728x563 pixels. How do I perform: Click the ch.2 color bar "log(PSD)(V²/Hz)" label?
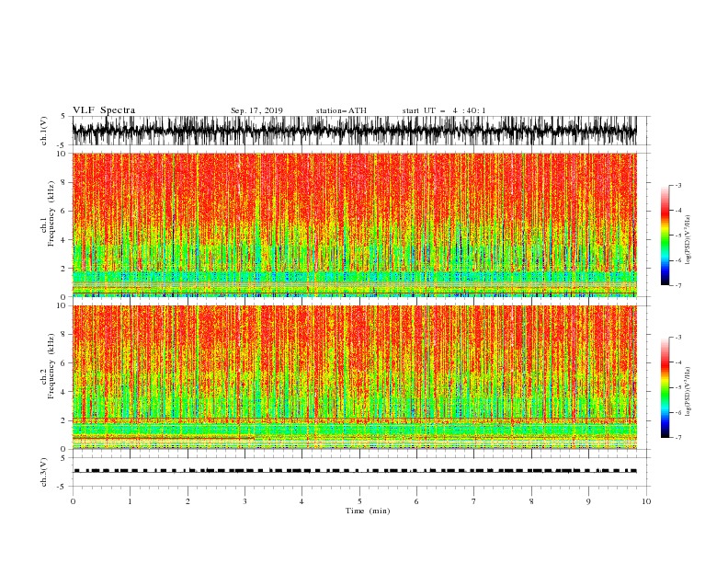688,392
